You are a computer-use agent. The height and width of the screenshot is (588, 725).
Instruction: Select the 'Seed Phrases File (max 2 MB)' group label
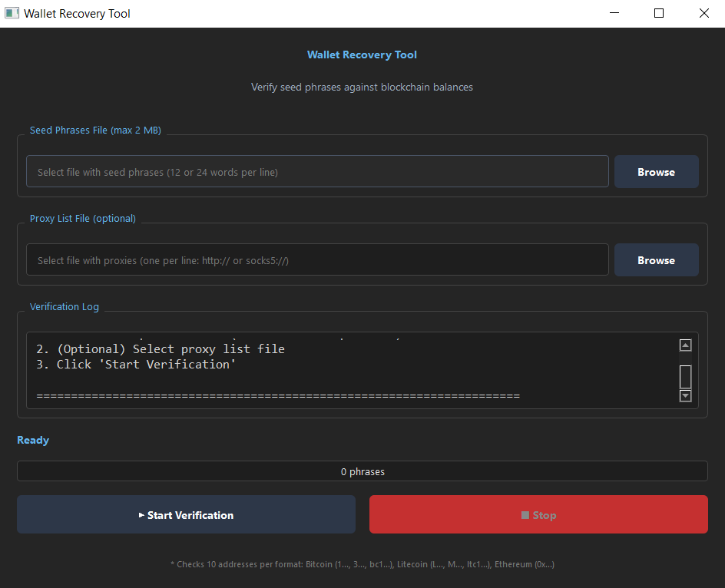pos(95,130)
